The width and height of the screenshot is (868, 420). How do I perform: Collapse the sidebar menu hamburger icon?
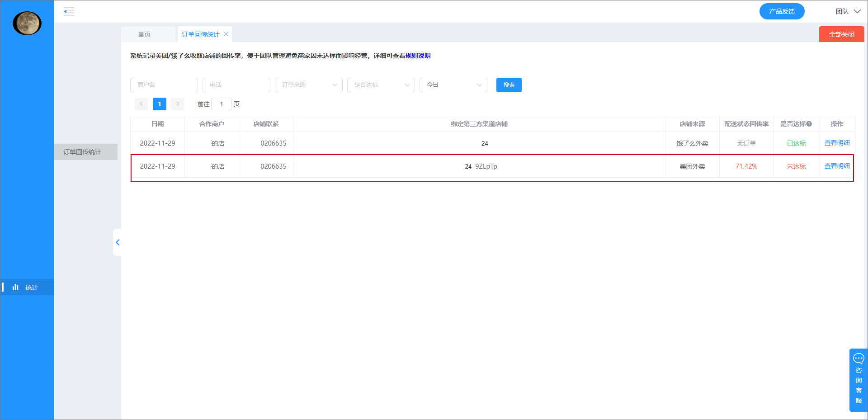[69, 11]
